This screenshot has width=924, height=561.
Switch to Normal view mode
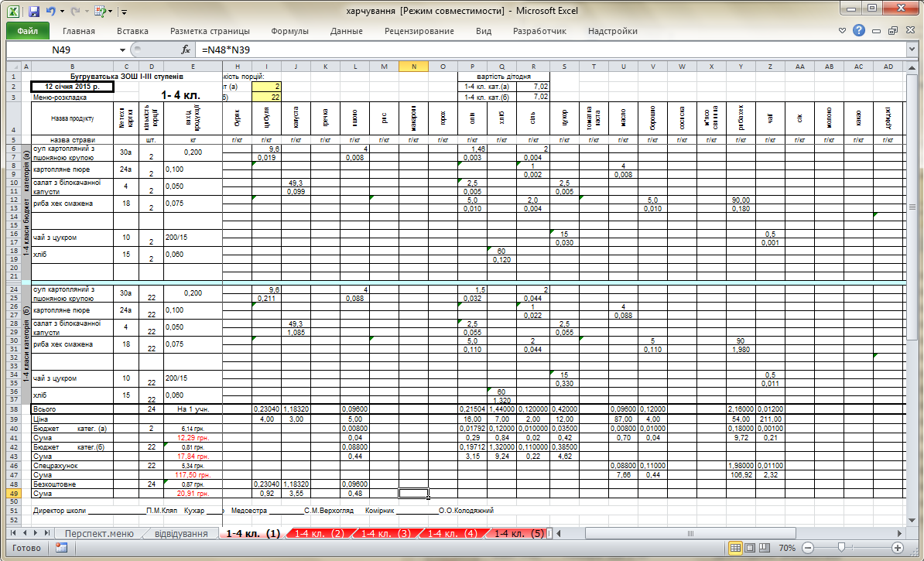point(735,547)
